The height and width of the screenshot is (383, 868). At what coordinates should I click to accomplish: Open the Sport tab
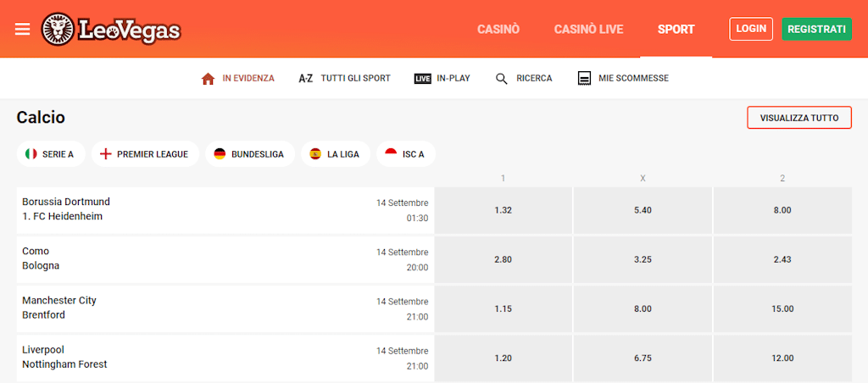pos(676,29)
